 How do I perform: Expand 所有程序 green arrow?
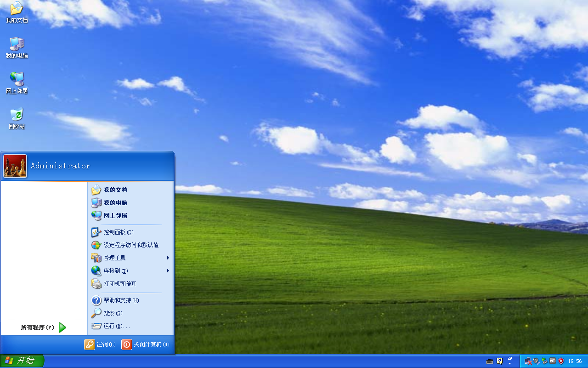62,328
